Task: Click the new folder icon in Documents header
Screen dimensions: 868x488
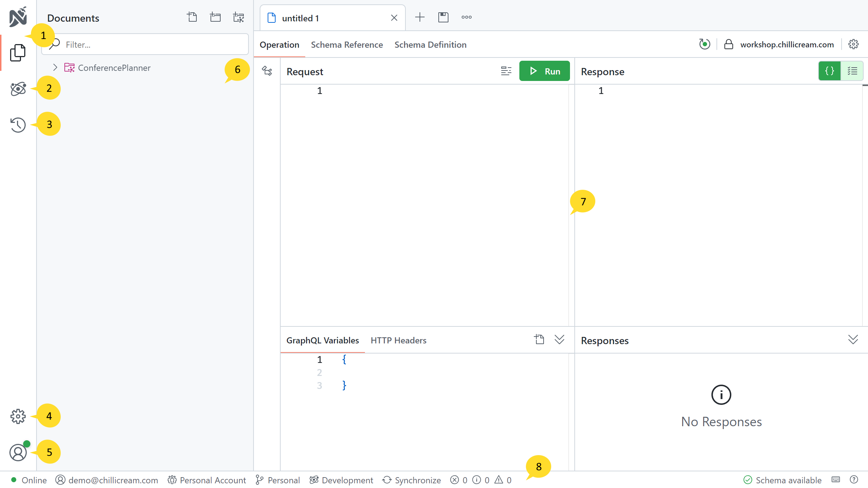Action: (x=215, y=17)
